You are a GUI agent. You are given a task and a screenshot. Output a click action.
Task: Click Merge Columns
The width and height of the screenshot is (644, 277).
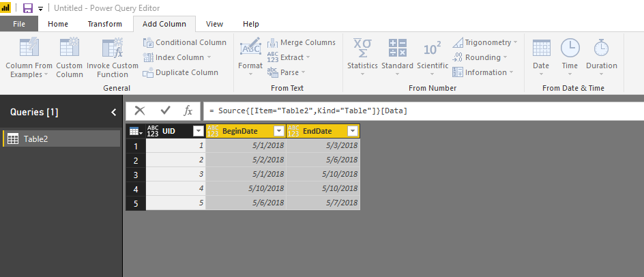[301, 42]
